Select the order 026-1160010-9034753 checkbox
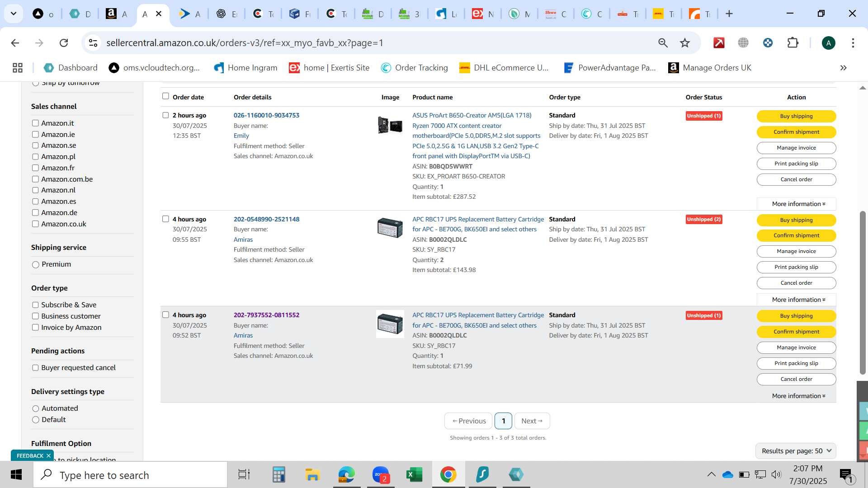868x488 pixels. coord(165,115)
